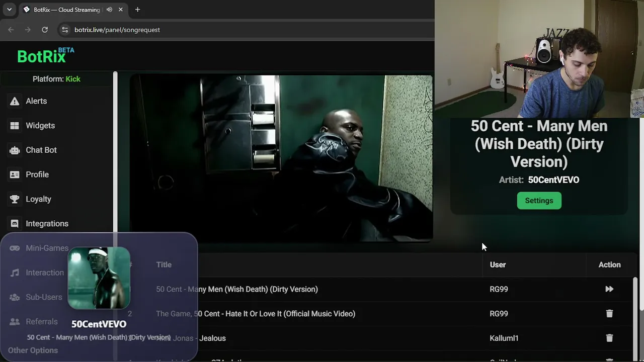The height and width of the screenshot is (362, 644).
Task: Click user Kalluml1 in the queue
Action: [504, 338]
